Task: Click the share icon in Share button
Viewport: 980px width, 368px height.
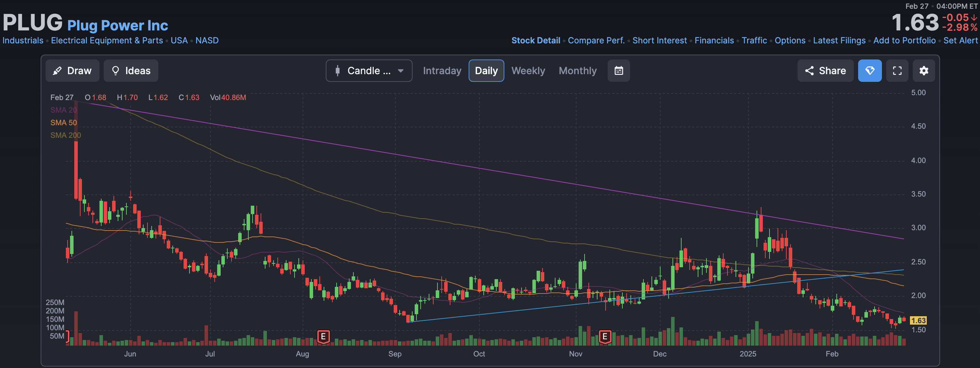Action: click(809, 71)
